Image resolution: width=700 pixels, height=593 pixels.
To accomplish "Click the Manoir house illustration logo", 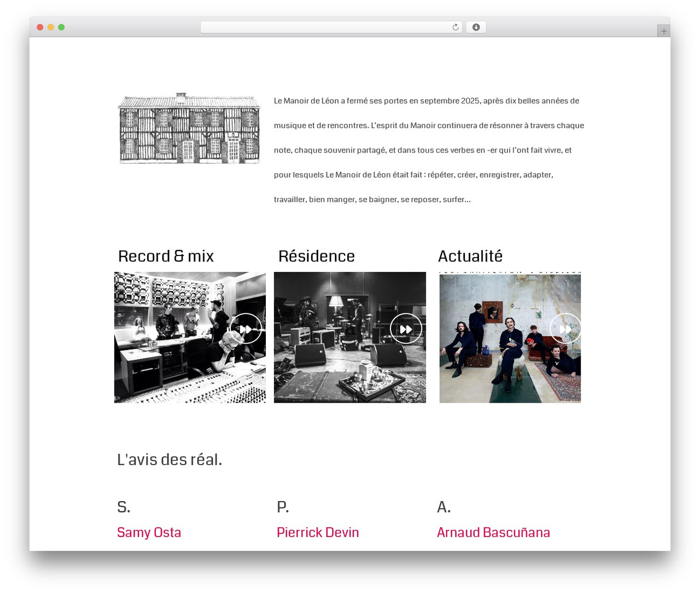I will [189, 128].
